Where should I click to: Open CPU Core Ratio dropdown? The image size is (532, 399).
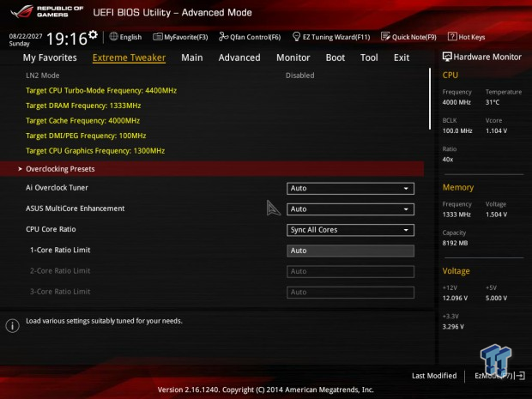[350, 230]
